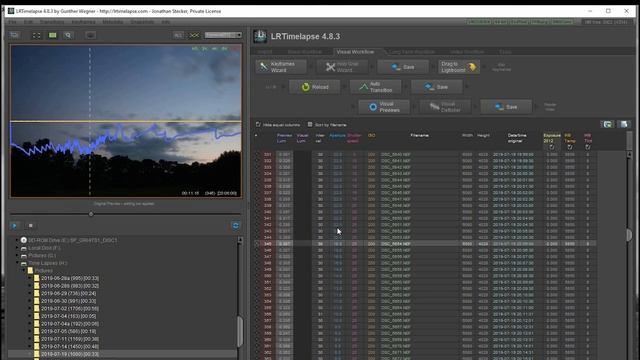
Task: Open the Transitions menu
Action: [x=52, y=22]
